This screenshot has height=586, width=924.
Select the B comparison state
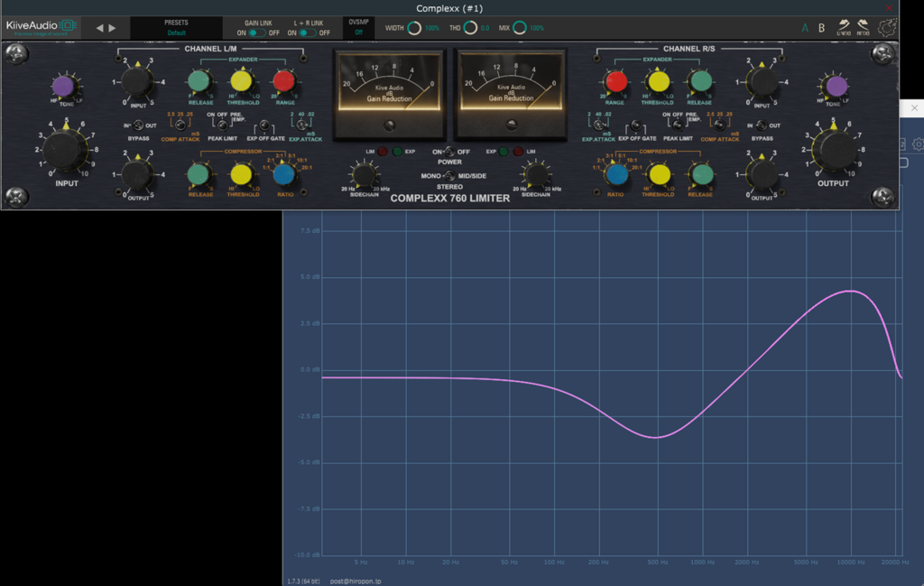click(821, 28)
